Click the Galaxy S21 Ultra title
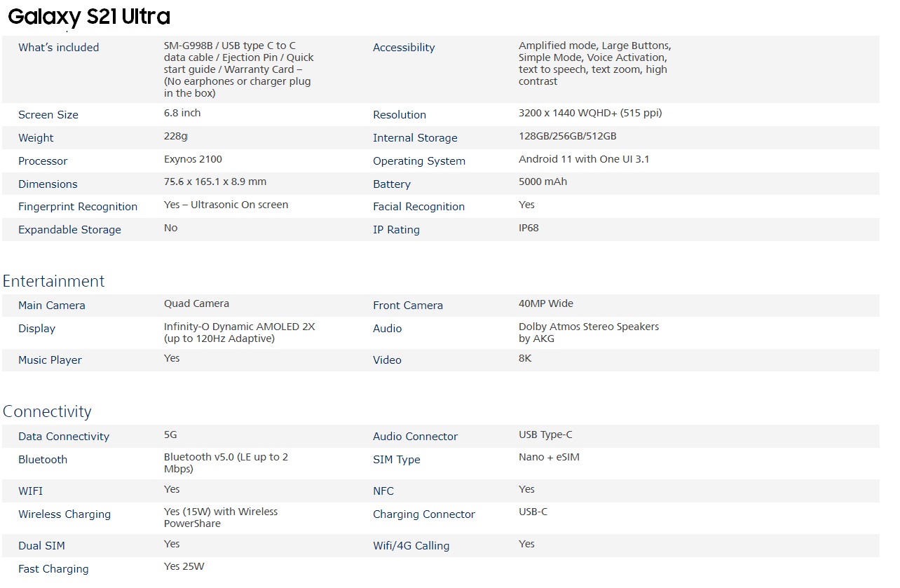The width and height of the screenshot is (900, 588). pyautogui.click(x=89, y=17)
